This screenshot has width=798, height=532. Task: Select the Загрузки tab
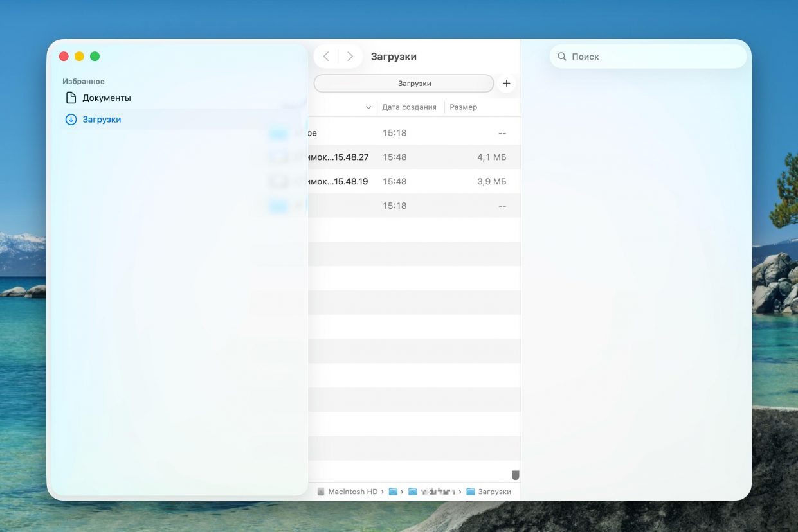(x=404, y=84)
